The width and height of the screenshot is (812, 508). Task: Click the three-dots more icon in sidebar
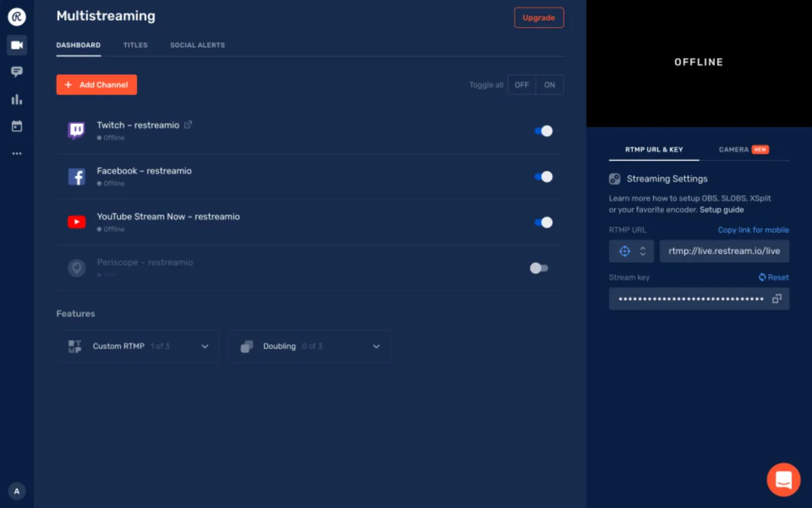17,154
